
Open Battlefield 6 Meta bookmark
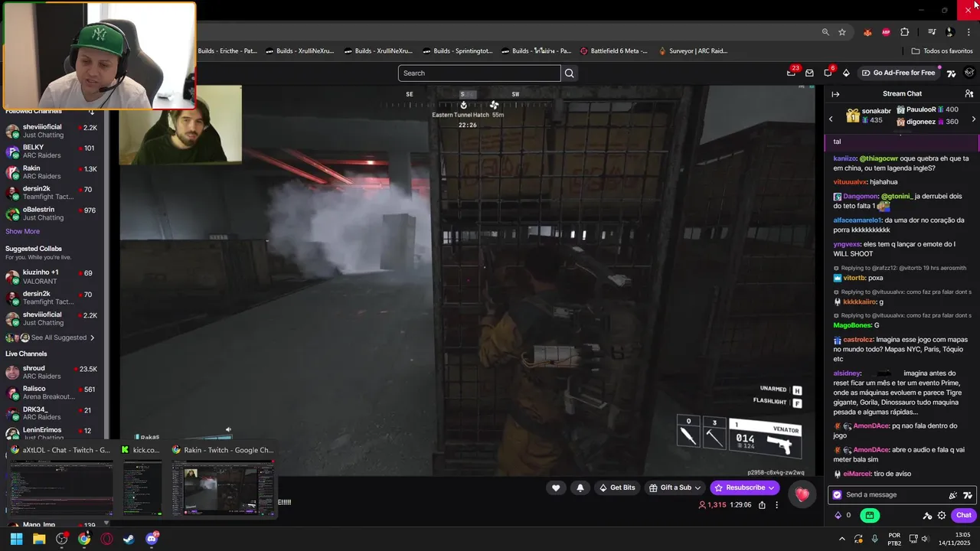(613, 51)
